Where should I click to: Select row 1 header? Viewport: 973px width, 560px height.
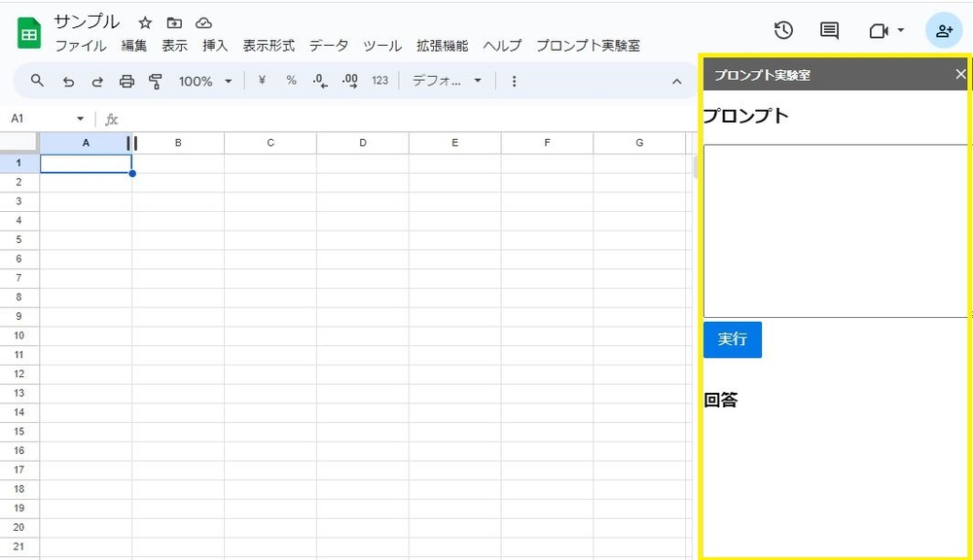[19, 163]
